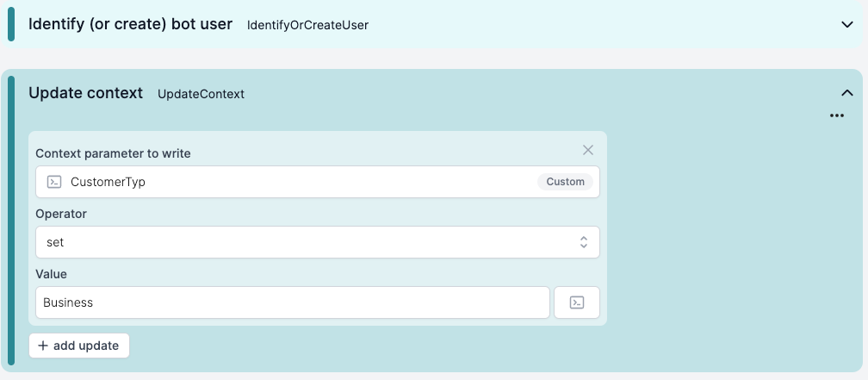Click the Update context heading
Image resolution: width=868 pixels, height=380 pixels.
86,93
